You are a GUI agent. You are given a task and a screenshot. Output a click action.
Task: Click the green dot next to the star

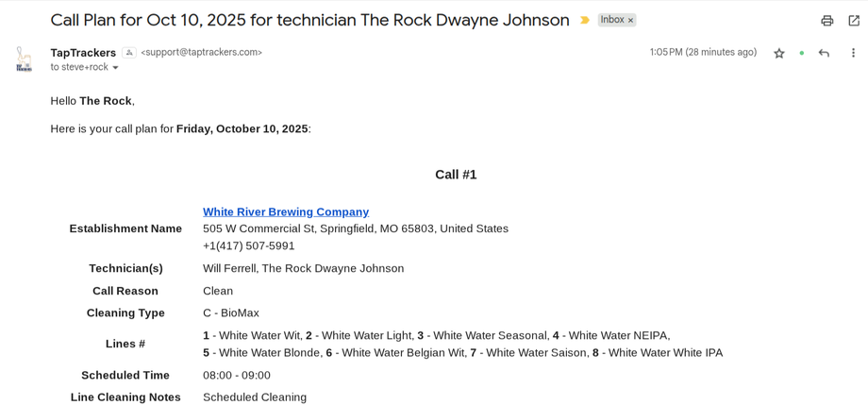click(x=802, y=53)
